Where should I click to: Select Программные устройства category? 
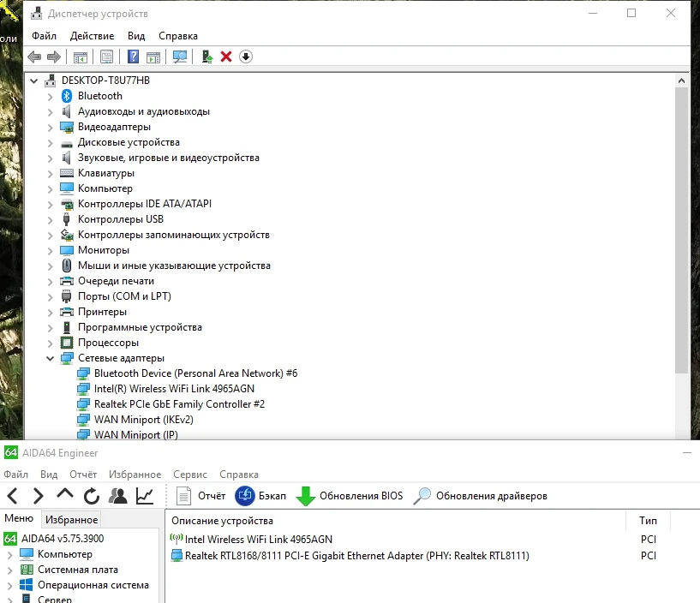point(140,327)
